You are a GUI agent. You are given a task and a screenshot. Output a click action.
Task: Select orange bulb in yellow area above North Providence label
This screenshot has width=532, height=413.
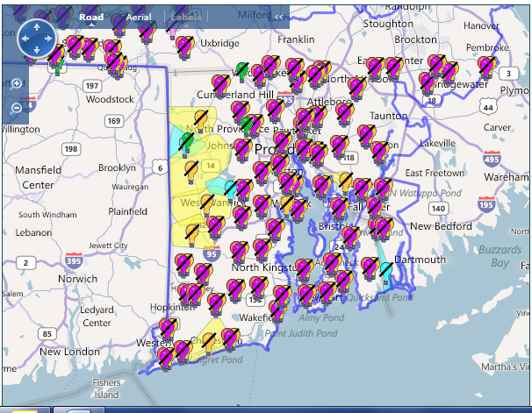201,119
